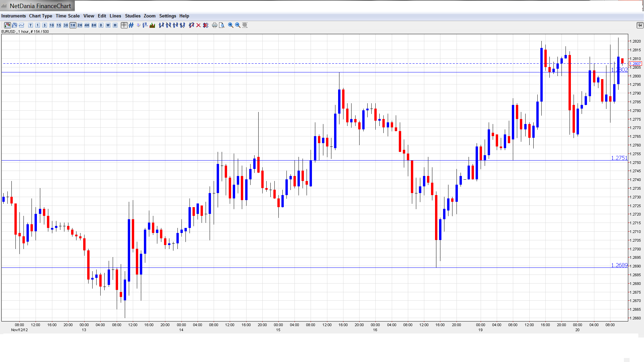Screen dimensions: 644x362
Task: Switch to line chart type icon
Action: point(21,25)
